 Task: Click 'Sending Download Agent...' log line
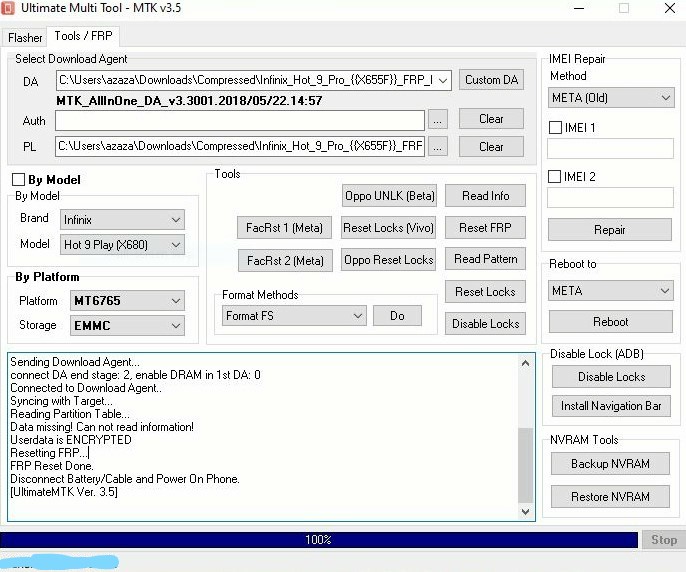click(x=75, y=362)
